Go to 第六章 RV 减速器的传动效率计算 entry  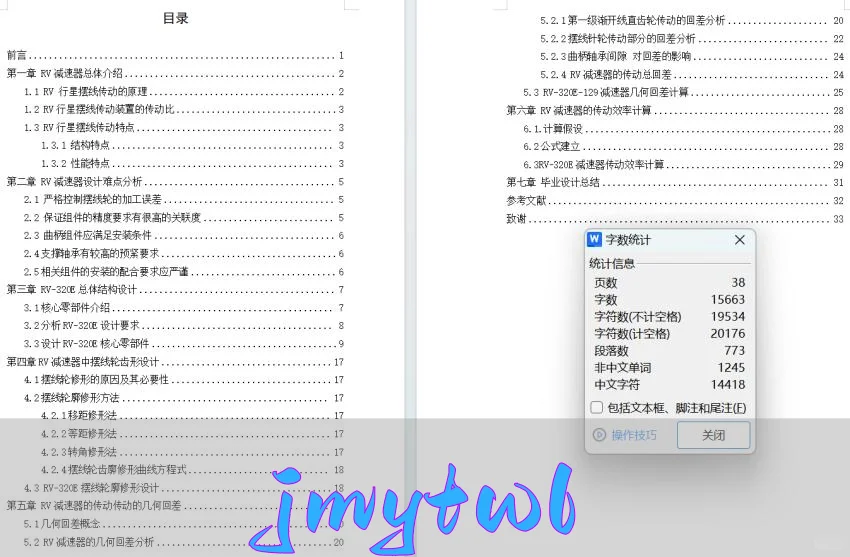click(675, 111)
